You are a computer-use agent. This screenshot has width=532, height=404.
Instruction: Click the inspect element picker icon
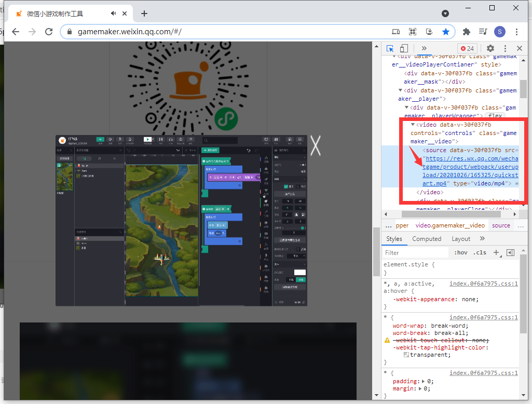(x=390, y=48)
